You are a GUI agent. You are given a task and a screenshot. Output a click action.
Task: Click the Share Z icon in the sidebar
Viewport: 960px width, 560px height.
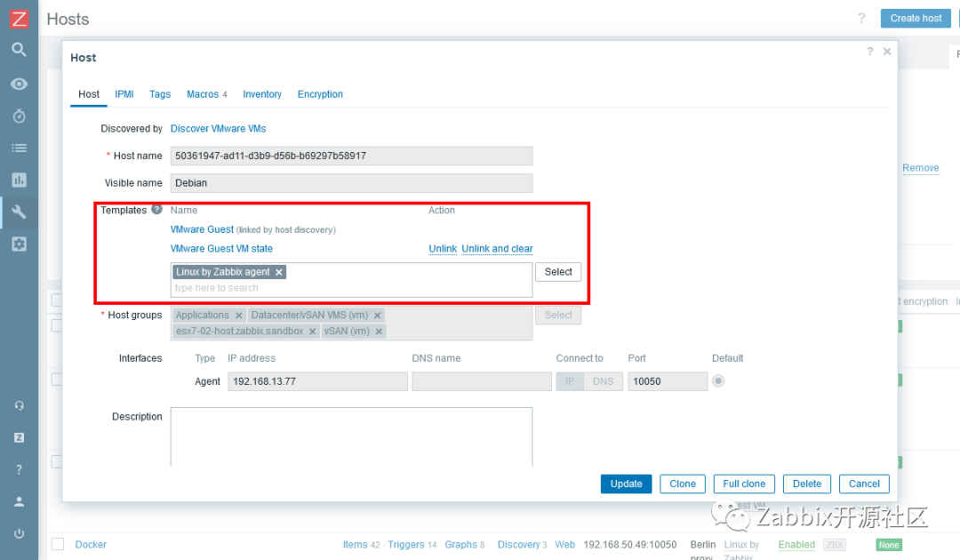19,437
